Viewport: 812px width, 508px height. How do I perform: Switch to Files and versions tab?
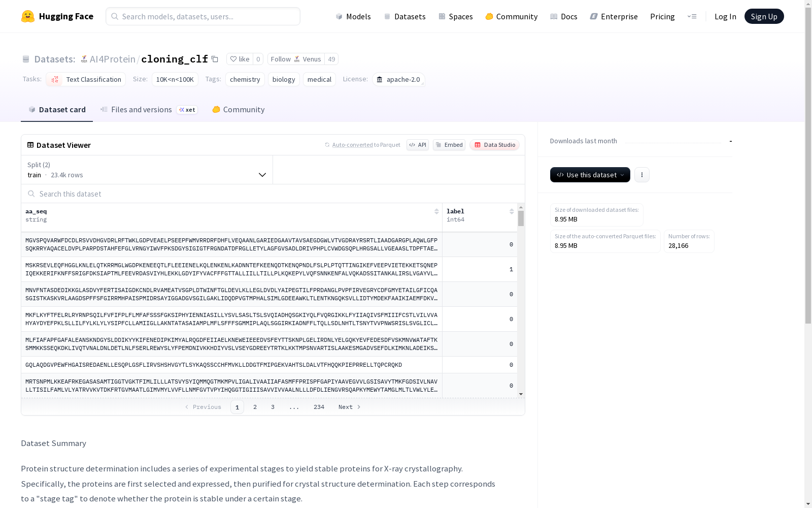point(149,110)
